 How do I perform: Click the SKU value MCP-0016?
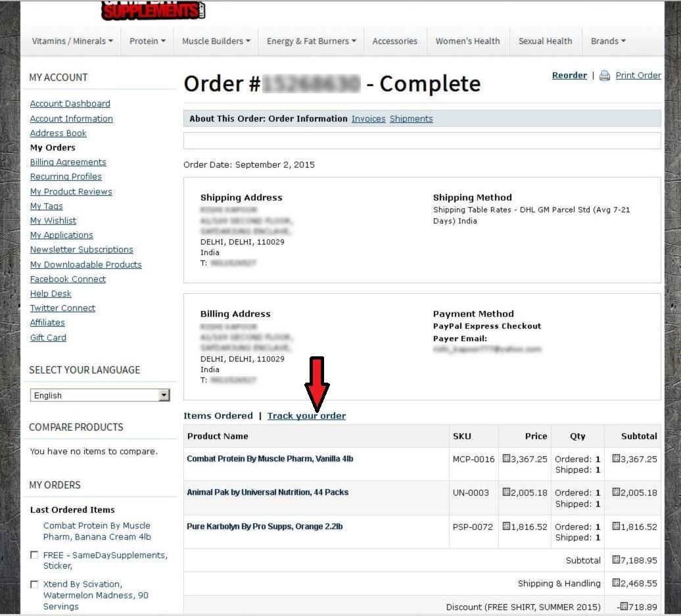[x=473, y=459]
